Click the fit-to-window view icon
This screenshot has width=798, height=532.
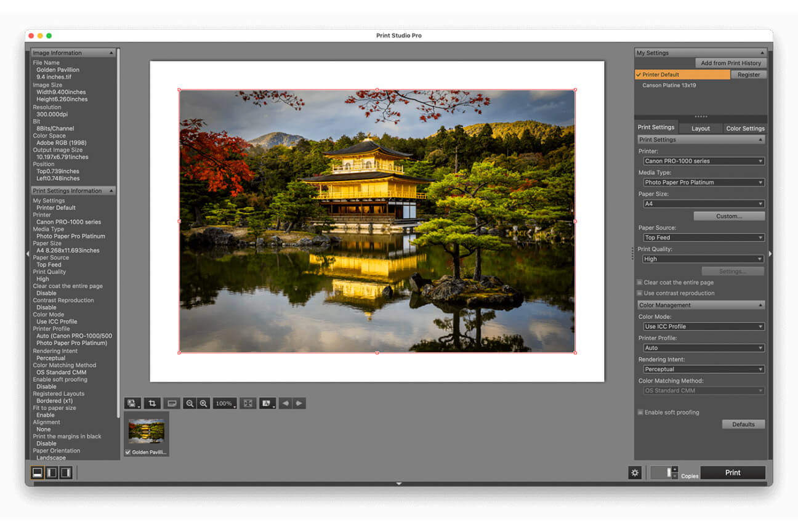tap(248, 403)
